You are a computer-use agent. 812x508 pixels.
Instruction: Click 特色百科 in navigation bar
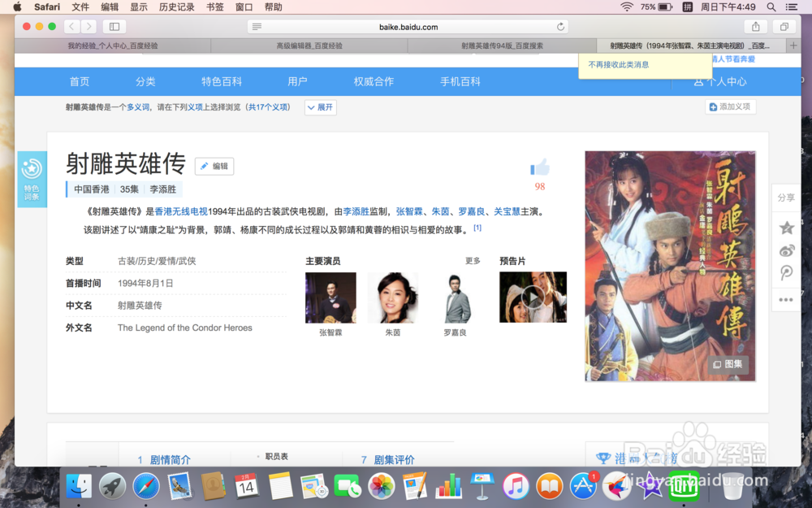click(222, 81)
